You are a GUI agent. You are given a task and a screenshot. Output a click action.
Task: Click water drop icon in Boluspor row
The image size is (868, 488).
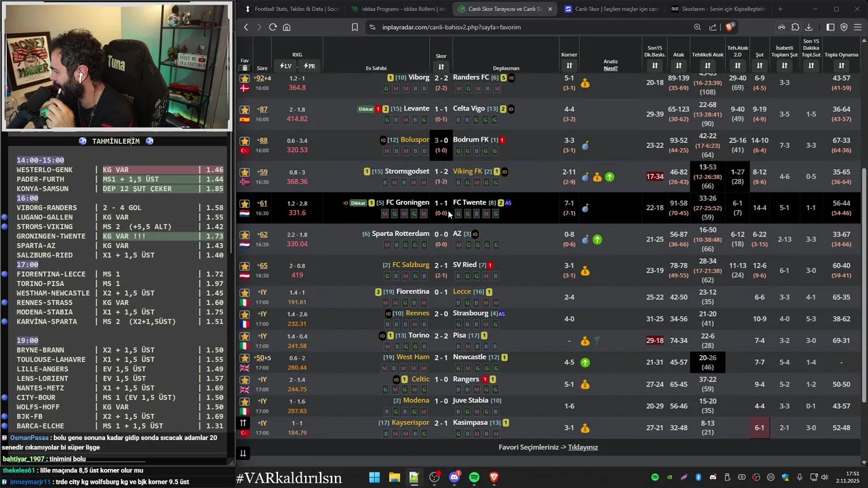click(x=585, y=146)
